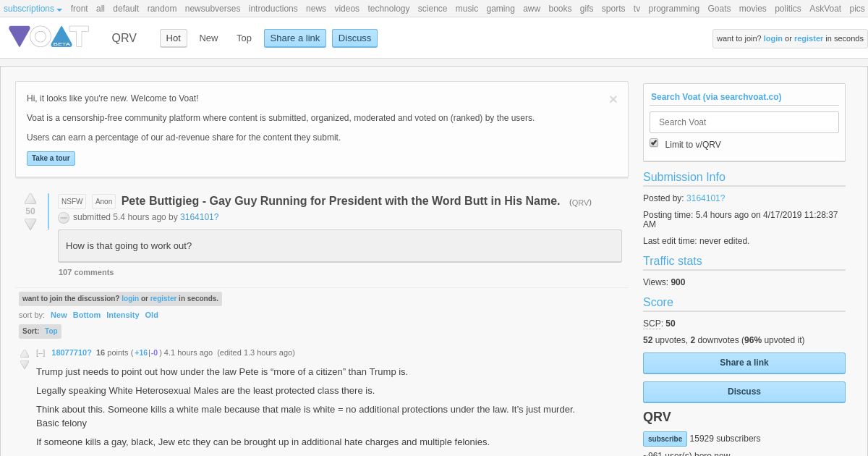
Task: Switch to the New tab
Action: (208, 38)
